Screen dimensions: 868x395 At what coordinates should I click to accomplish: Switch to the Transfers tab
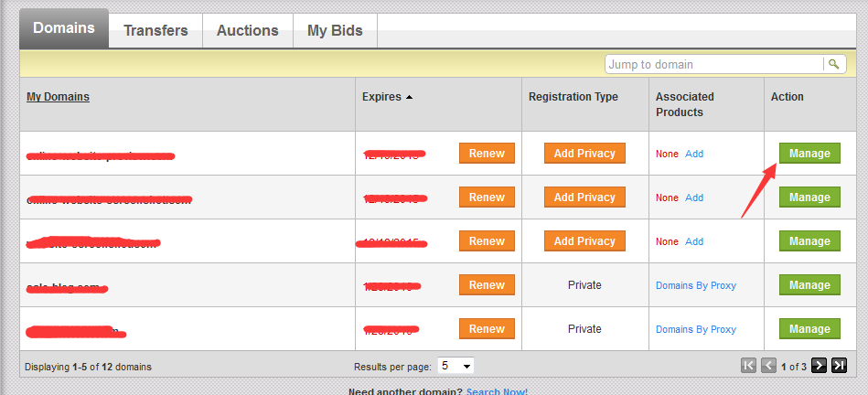tap(155, 30)
